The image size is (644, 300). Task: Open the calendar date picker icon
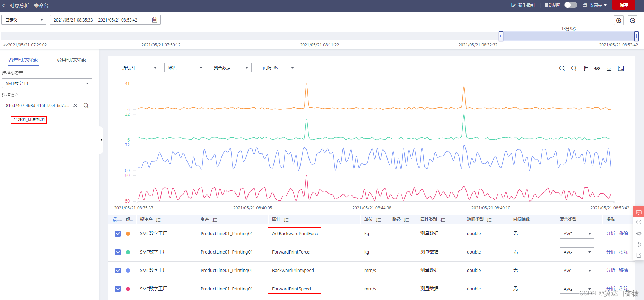click(155, 20)
